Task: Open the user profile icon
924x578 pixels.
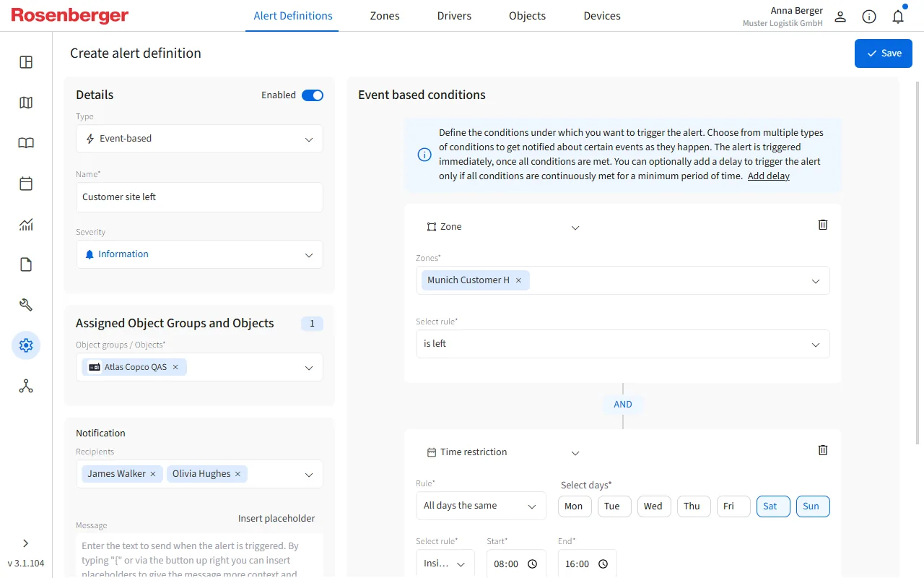Action: pyautogui.click(x=840, y=17)
